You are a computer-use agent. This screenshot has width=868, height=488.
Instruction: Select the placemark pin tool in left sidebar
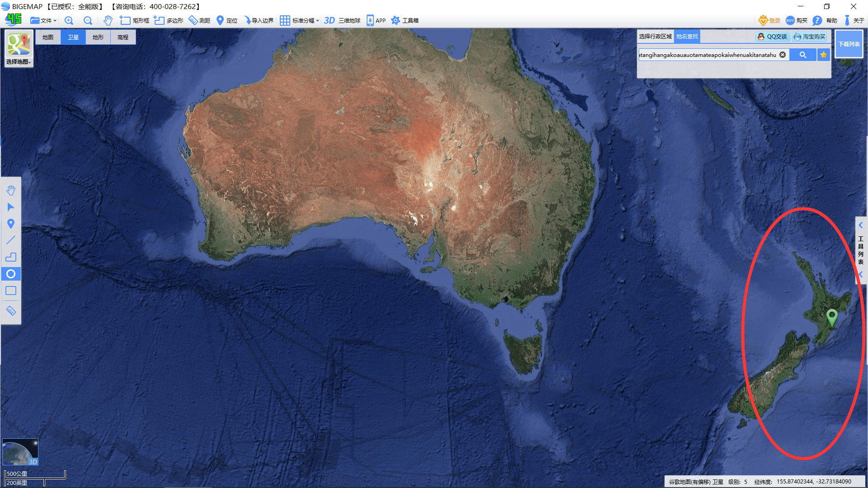11,224
